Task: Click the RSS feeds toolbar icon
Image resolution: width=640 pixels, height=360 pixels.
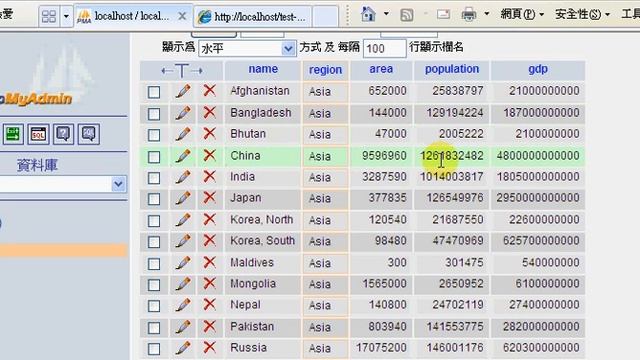Action: pos(407,15)
